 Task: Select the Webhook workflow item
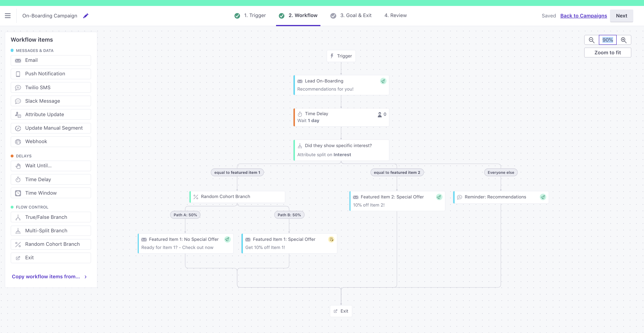tap(51, 142)
